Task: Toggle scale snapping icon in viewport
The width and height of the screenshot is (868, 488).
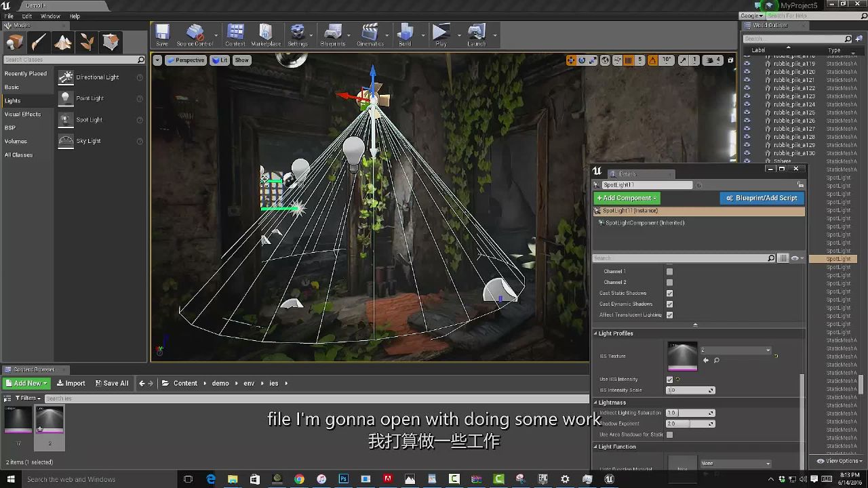Action: click(x=684, y=60)
